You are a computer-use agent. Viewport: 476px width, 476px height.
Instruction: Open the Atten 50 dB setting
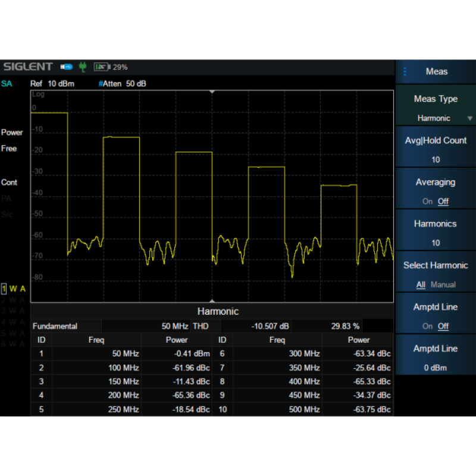pos(123,84)
